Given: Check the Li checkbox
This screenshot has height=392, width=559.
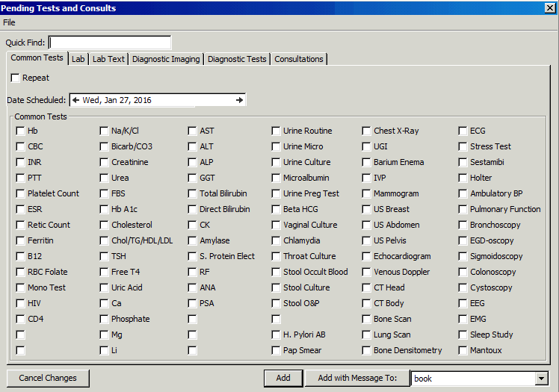Looking at the screenshot, I should coord(104,350).
